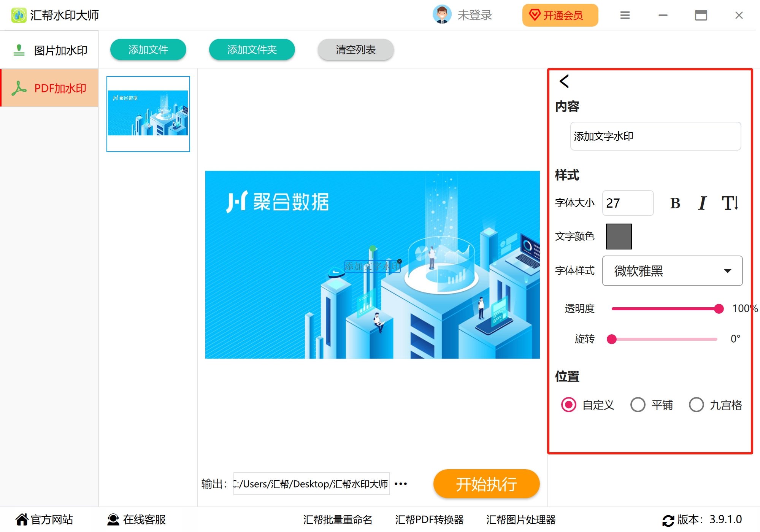Open the 开通会员 membership button
This screenshot has width=760, height=532.
tap(560, 15)
